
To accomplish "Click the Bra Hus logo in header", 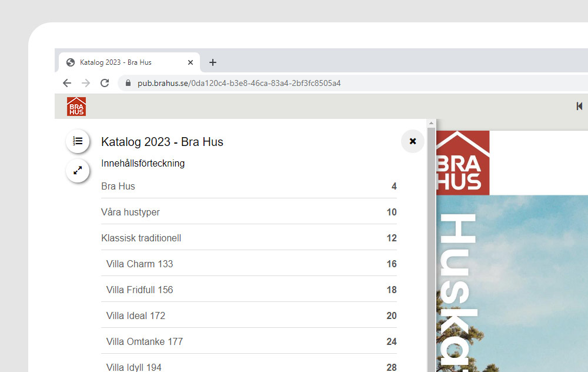I will [x=76, y=107].
